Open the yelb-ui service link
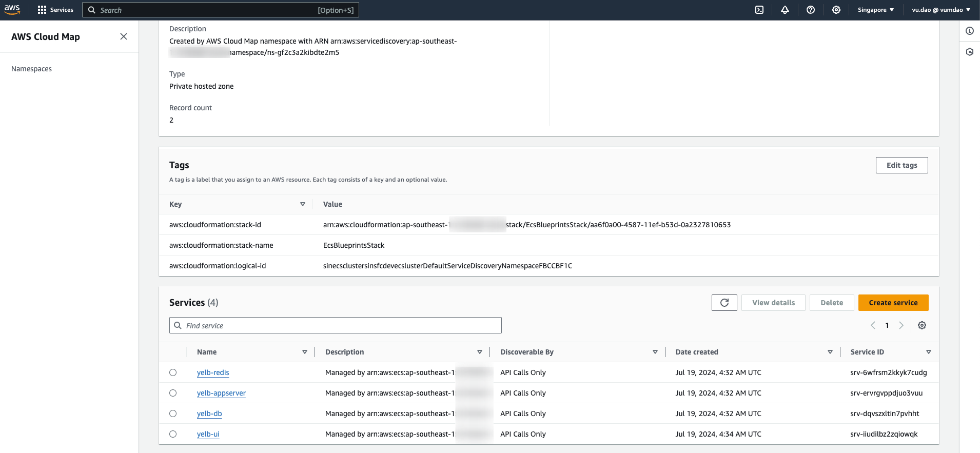The height and width of the screenshot is (453, 980). (x=208, y=434)
